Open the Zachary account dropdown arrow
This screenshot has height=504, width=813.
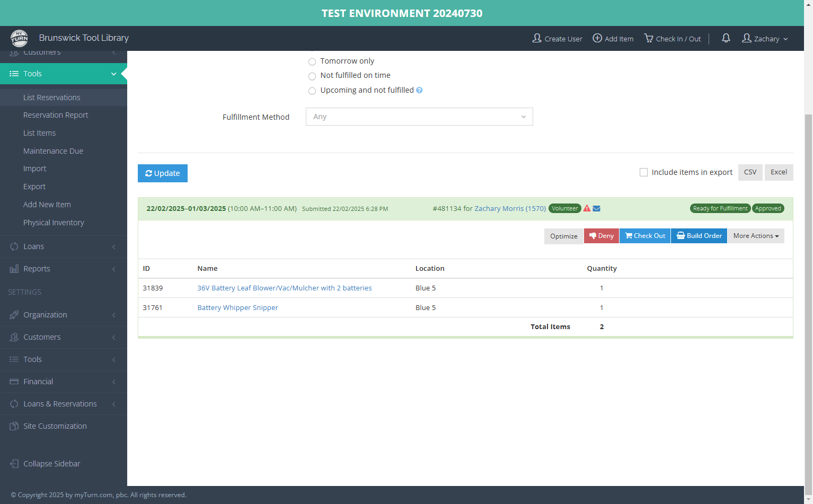click(785, 39)
